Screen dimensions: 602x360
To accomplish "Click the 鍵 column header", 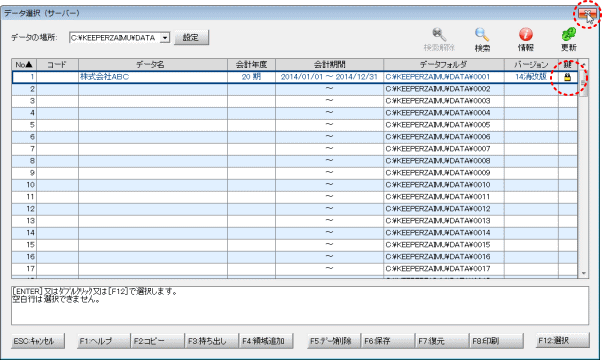I will (x=568, y=64).
